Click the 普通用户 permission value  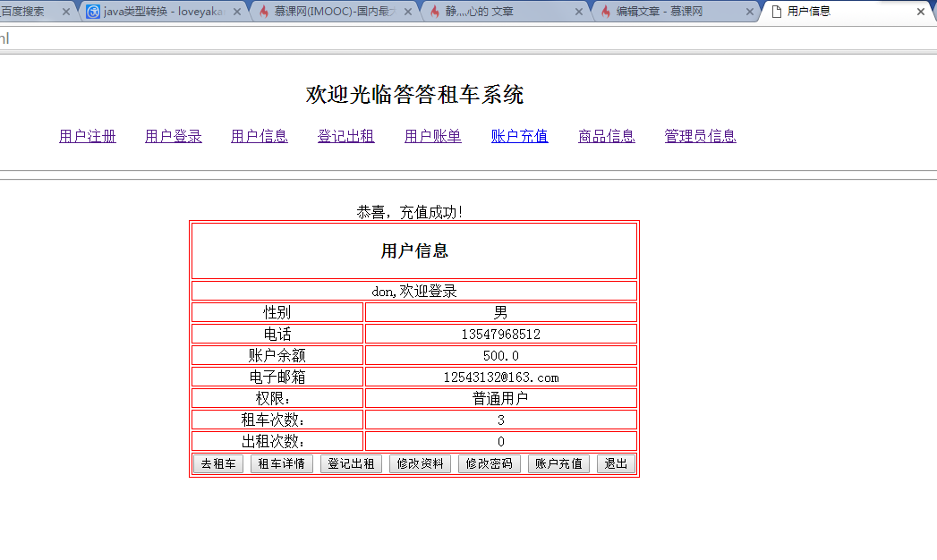[x=501, y=399]
